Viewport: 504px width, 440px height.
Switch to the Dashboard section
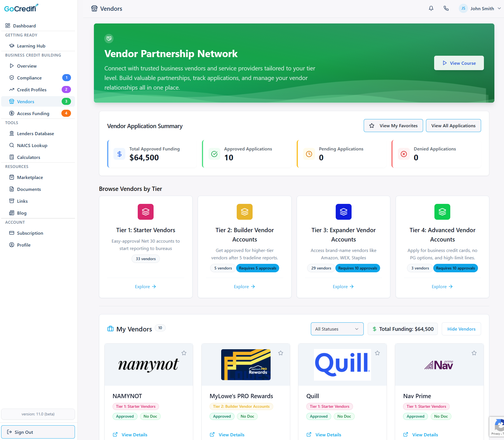[24, 25]
